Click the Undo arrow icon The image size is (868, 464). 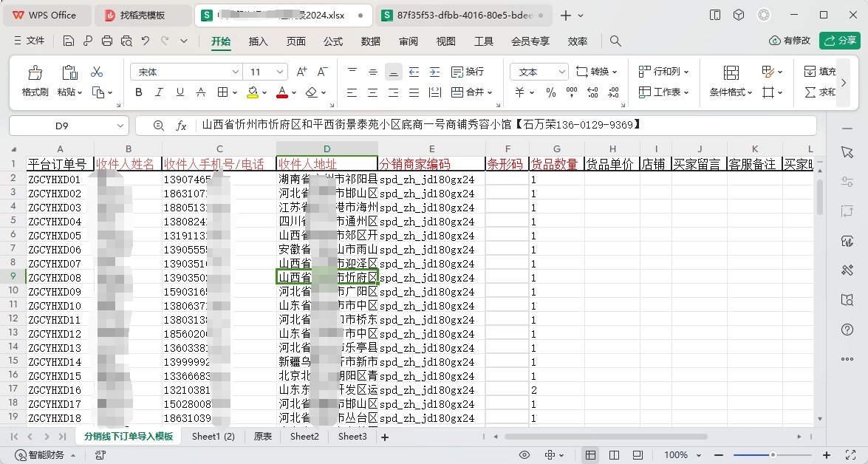[146, 41]
